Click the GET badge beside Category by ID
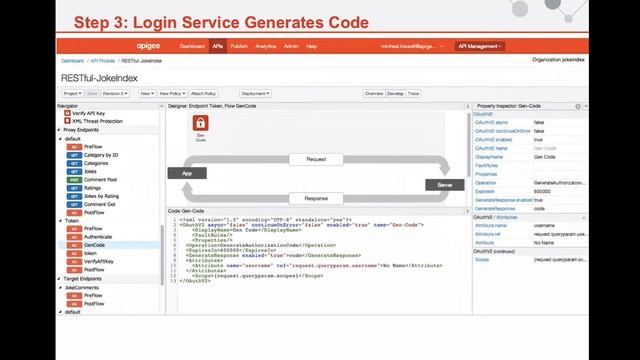The image size is (640, 360). [74, 155]
